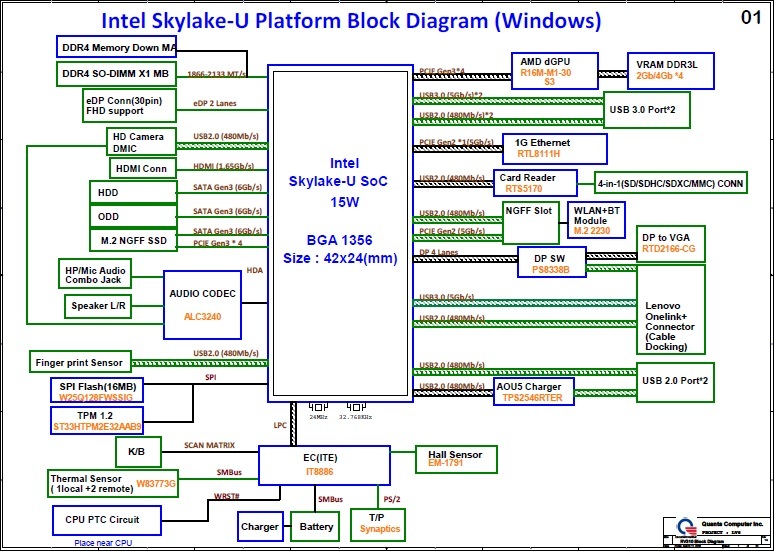
Task: Click the "Place near CPU" note
Action: click(x=103, y=543)
